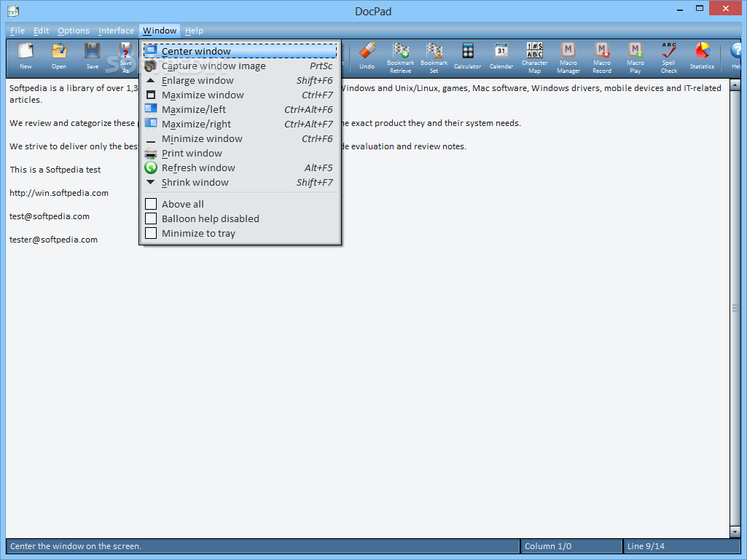Click the Save toolbar icon
Image resolution: width=747 pixels, height=560 pixels.
click(93, 56)
